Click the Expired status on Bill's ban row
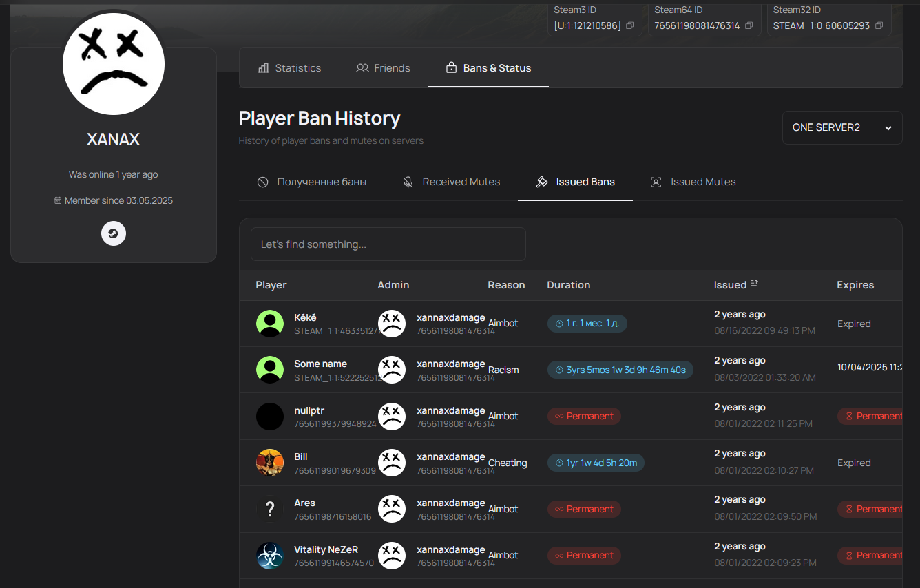The image size is (920, 588). point(854,462)
